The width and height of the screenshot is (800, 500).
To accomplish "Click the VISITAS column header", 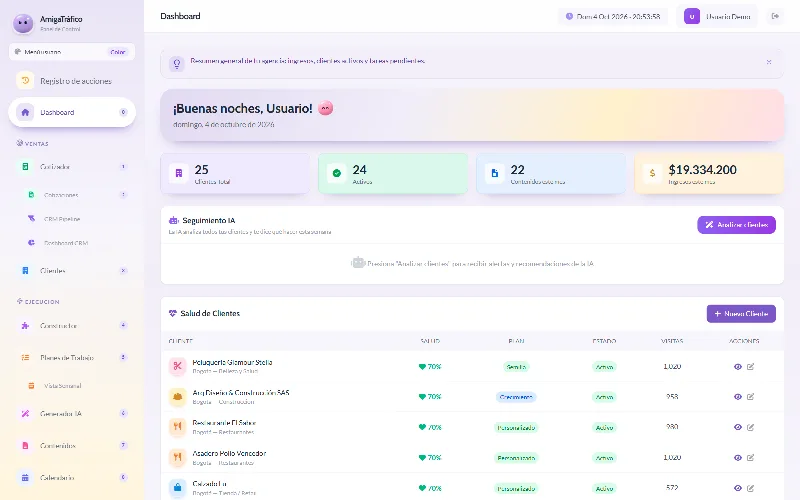I will click(x=672, y=341).
